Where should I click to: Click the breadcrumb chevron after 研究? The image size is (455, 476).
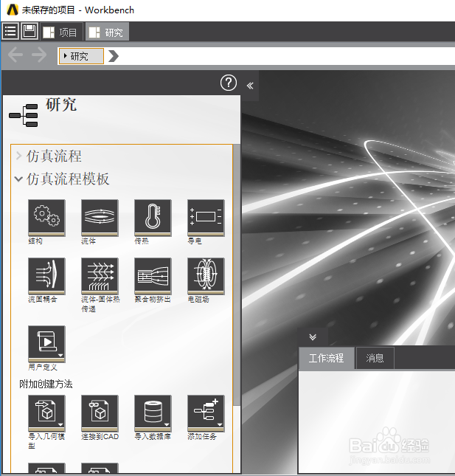(113, 56)
